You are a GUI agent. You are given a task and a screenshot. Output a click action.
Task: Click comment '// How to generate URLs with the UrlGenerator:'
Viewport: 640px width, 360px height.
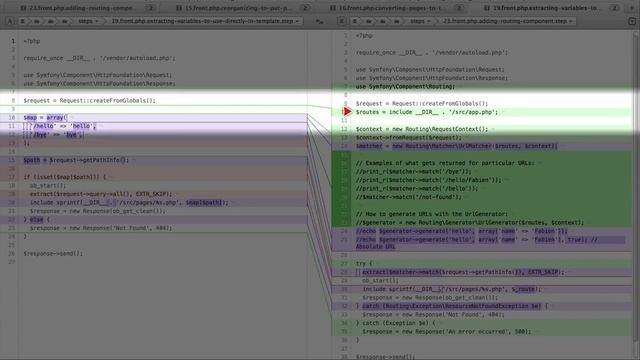(431, 214)
